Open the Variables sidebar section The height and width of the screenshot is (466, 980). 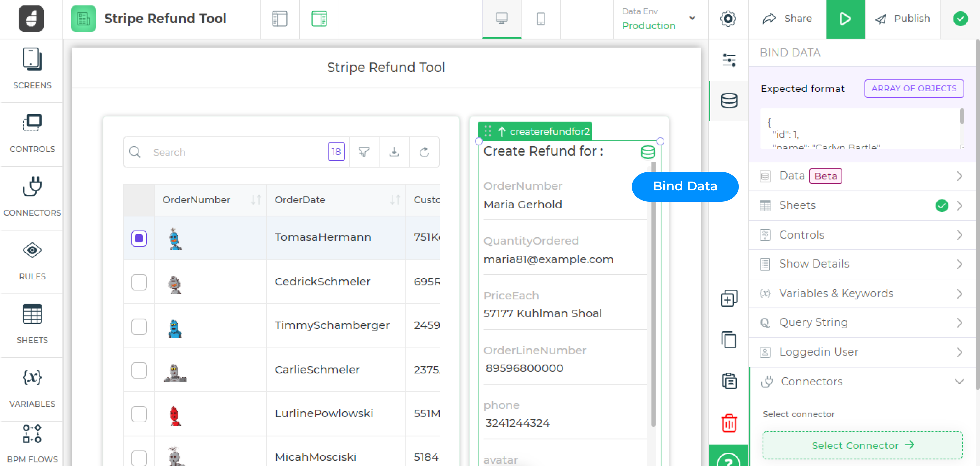32,388
